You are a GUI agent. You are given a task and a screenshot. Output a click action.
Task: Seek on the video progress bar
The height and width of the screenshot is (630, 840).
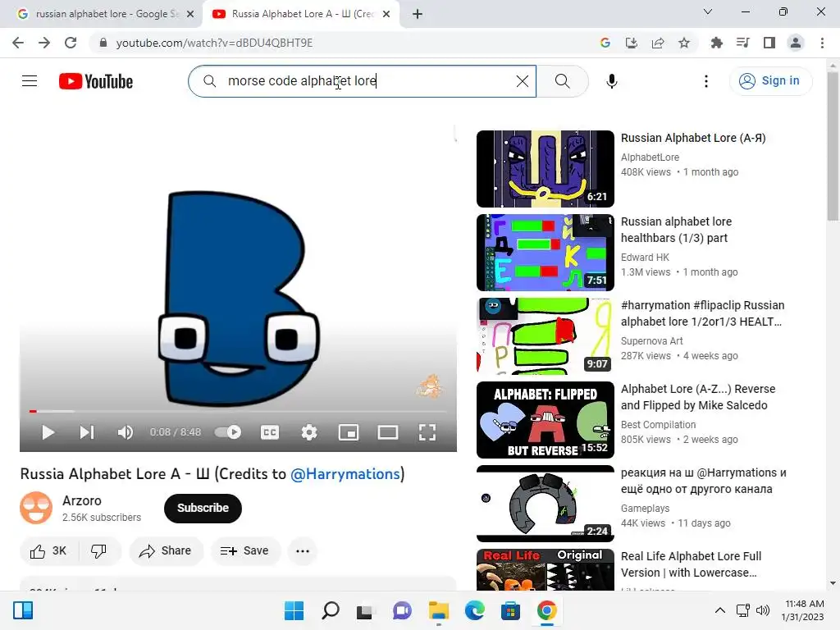coord(238,412)
